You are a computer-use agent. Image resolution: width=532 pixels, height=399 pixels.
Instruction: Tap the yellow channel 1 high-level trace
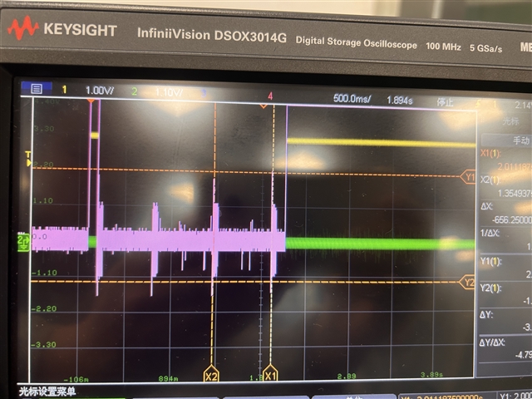[x=381, y=142]
